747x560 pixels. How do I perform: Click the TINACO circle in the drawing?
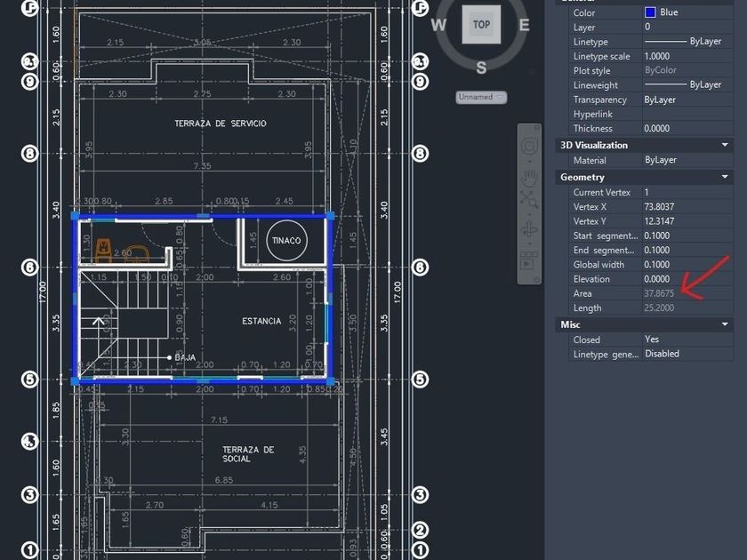285,241
